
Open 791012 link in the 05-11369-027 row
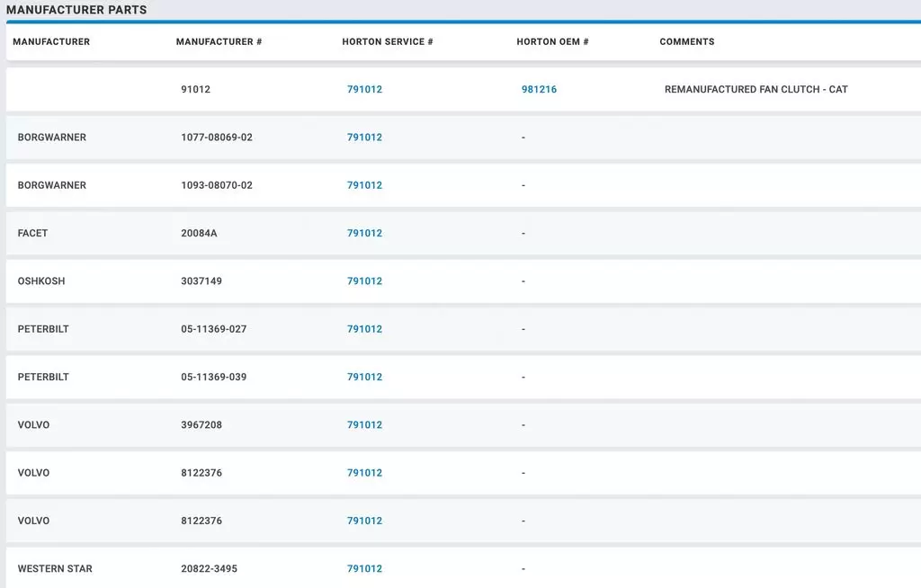pos(364,329)
